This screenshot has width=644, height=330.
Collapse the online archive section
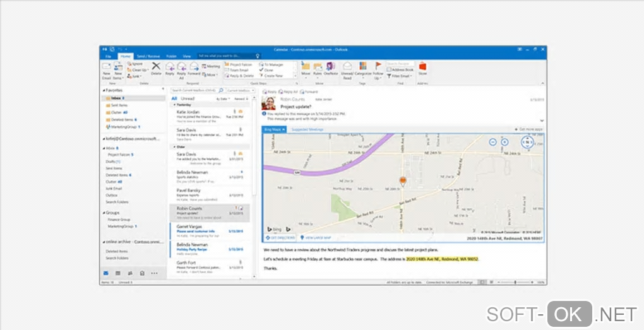[x=104, y=242]
